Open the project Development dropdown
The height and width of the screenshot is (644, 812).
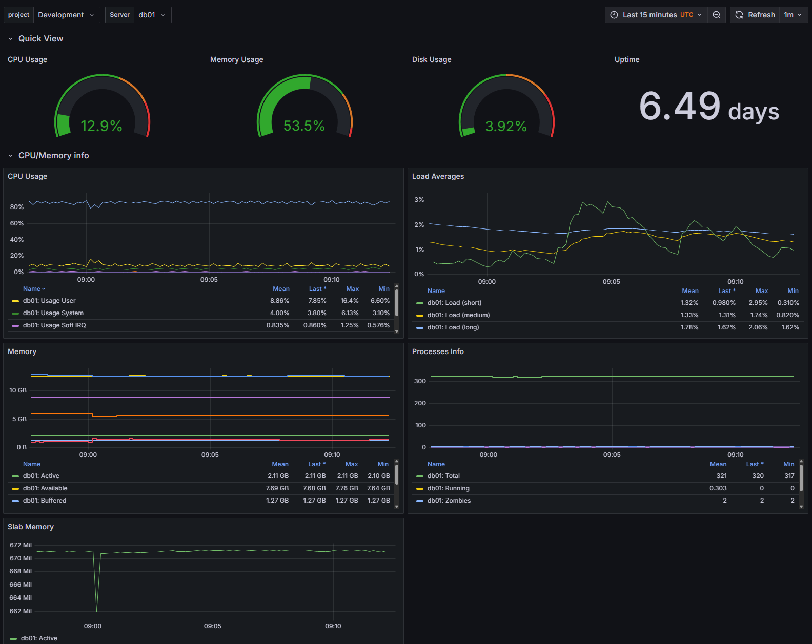pos(67,15)
